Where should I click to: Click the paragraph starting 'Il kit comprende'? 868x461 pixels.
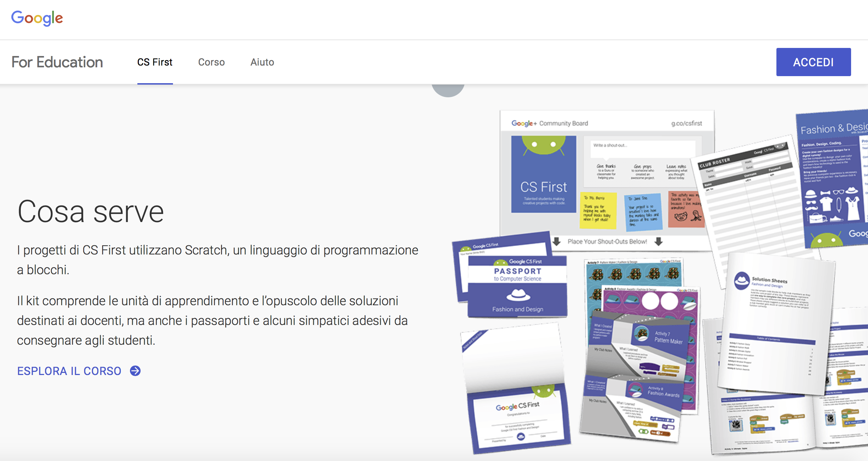tap(212, 320)
